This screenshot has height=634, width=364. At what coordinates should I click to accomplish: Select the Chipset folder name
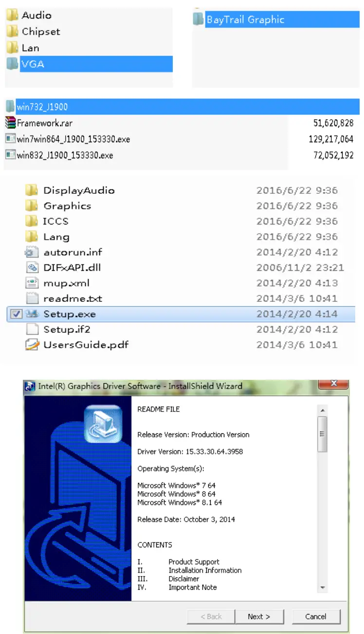[41, 32]
